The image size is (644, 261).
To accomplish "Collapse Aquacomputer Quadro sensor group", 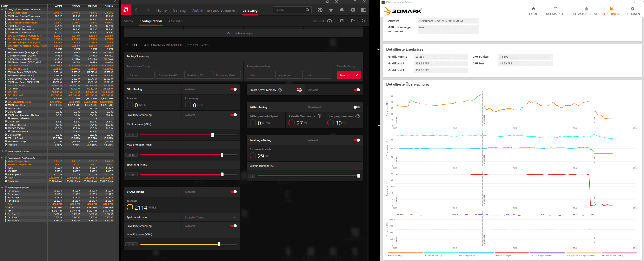I will (2, 188).
